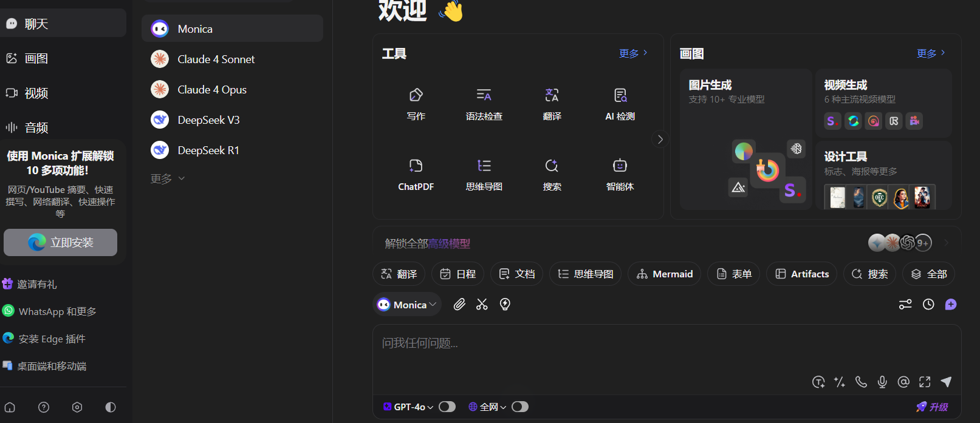This screenshot has height=423, width=980.
Task: Toggle the dark/light theme icon
Action: pyautogui.click(x=111, y=407)
